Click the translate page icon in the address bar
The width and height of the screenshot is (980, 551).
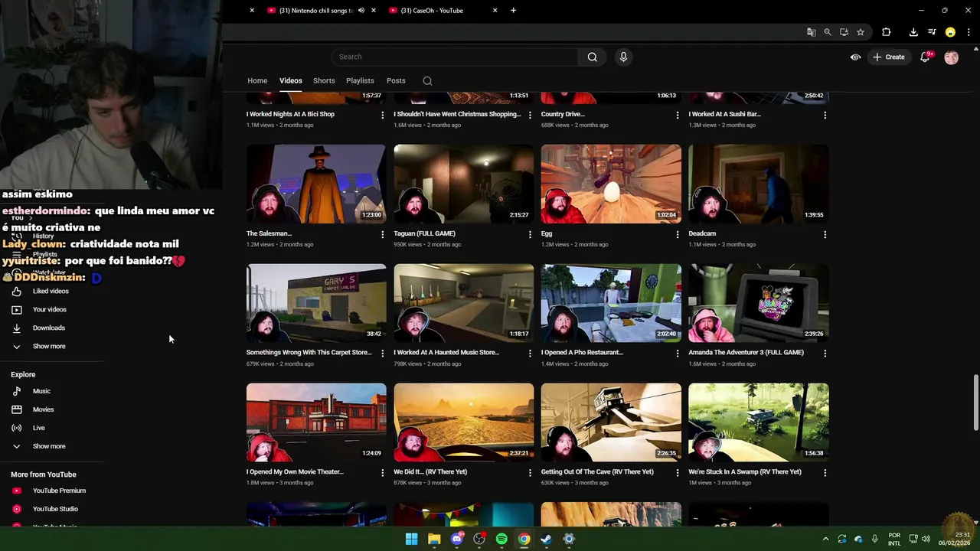coord(811,32)
